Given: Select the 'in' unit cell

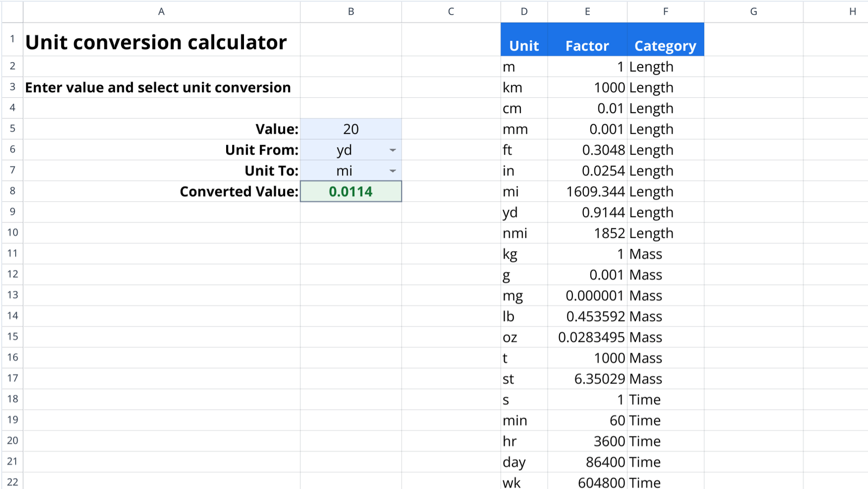Looking at the screenshot, I should tap(524, 171).
